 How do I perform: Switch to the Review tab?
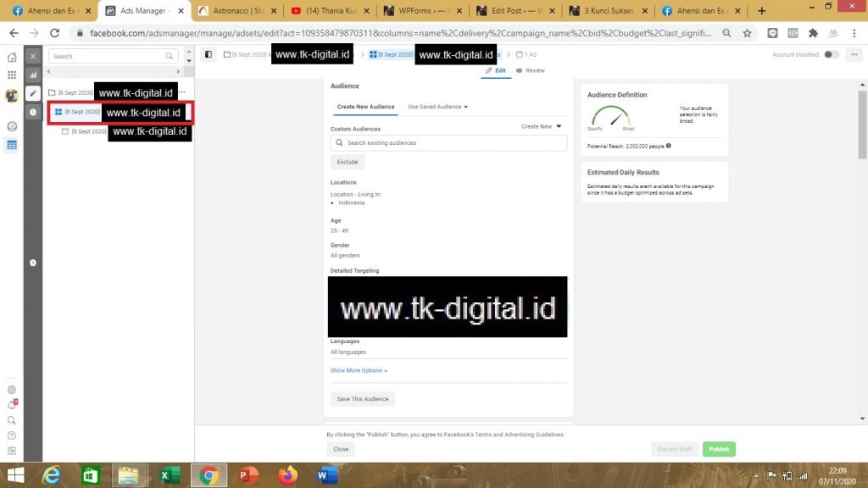534,70
